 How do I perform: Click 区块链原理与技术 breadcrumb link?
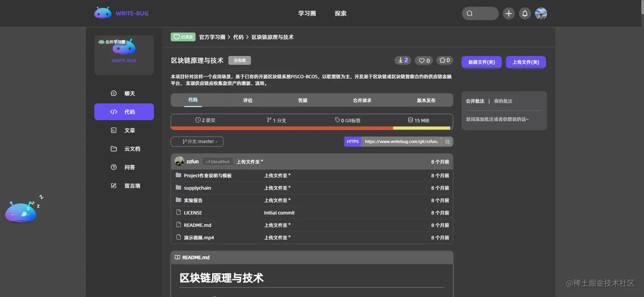273,37
